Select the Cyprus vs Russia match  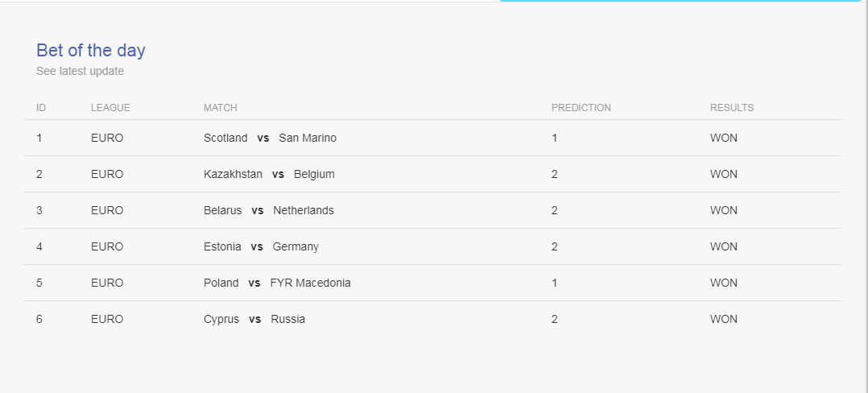pos(254,319)
